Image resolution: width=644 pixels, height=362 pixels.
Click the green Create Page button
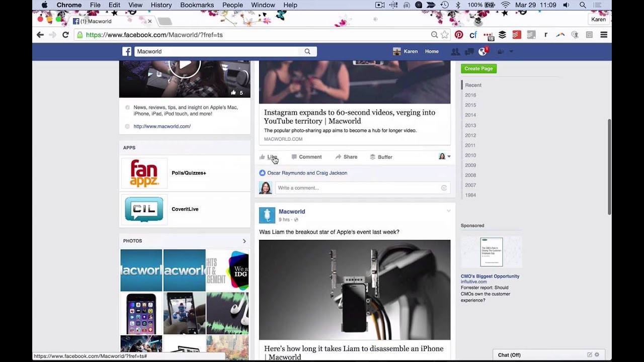point(478,68)
